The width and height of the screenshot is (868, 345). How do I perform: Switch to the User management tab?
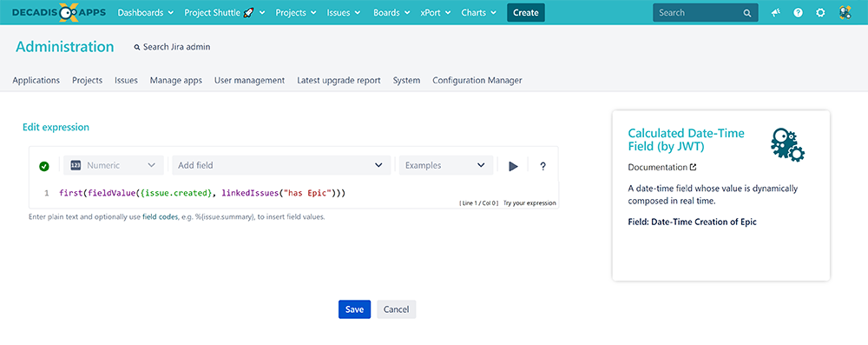tap(250, 81)
